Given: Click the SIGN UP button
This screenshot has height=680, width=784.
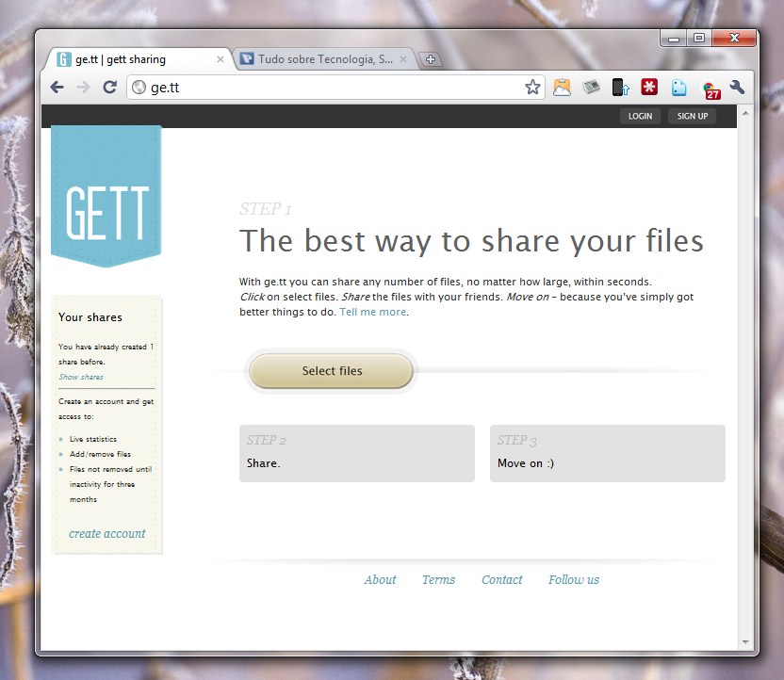Looking at the screenshot, I should pos(692,116).
